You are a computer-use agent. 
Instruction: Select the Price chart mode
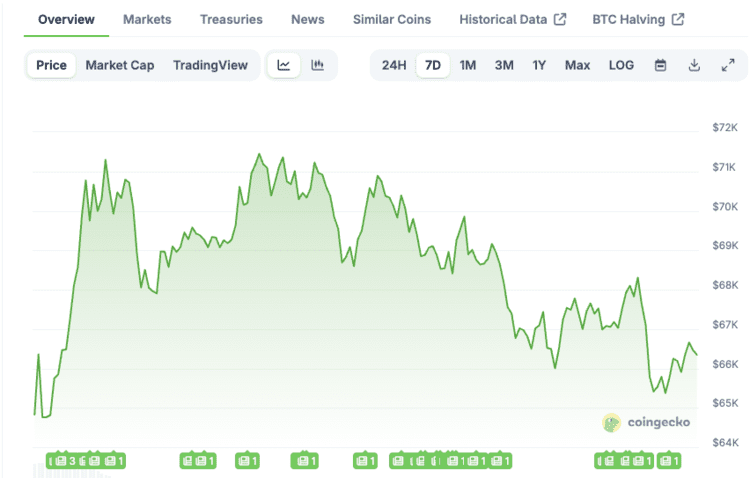point(51,65)
